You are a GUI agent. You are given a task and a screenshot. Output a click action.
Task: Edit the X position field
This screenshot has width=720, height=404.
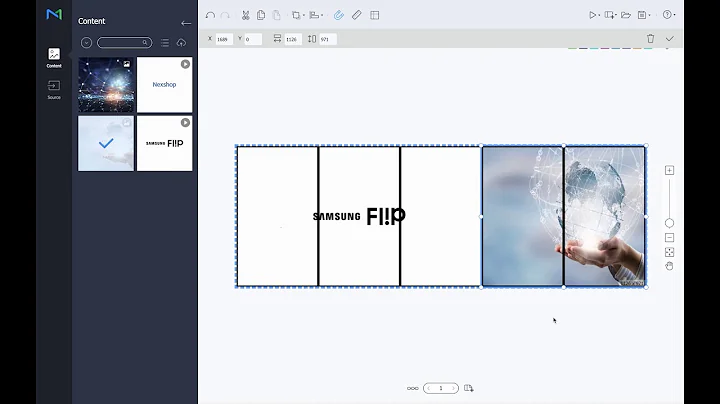pos(224,39)
